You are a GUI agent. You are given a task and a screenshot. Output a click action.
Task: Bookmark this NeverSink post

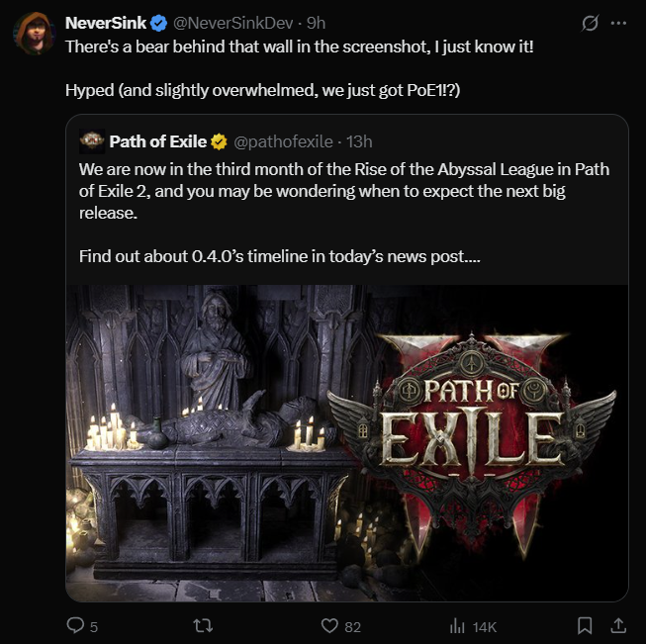[585, 625]
